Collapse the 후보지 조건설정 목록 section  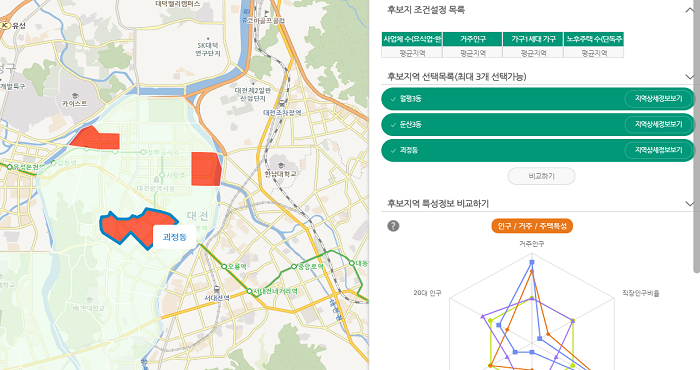[690, 10]
